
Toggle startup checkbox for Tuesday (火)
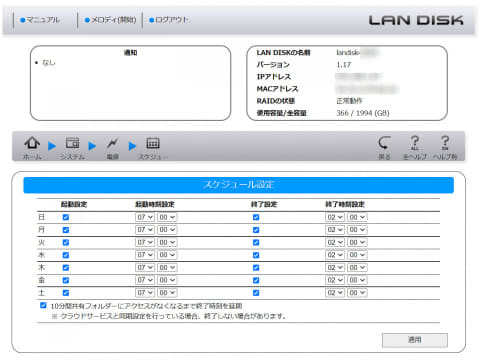66,242
